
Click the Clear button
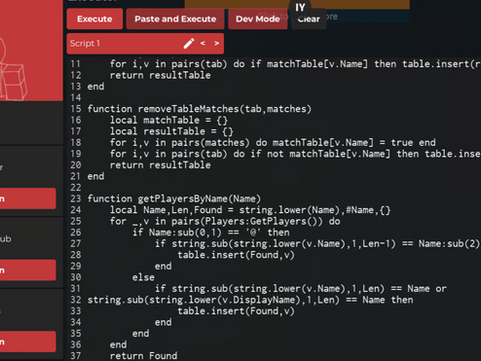[309, 20]
